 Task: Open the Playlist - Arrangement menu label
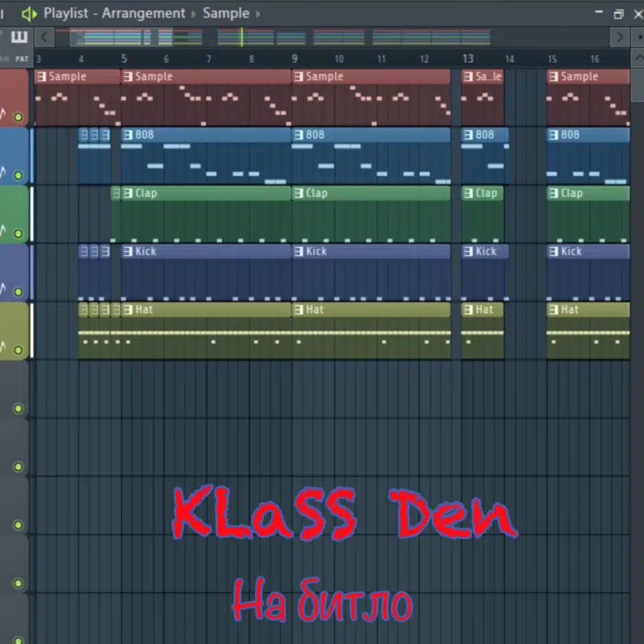(114, 14)
